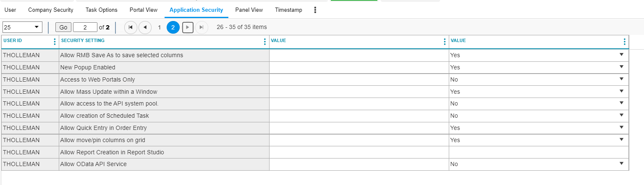Click the page number input field
This screenshot has width=644, height=185.
point(85,27)
